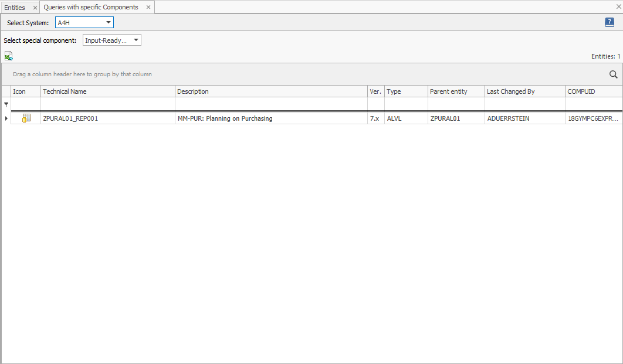Click the search magnifier icon

click(613, 74)
